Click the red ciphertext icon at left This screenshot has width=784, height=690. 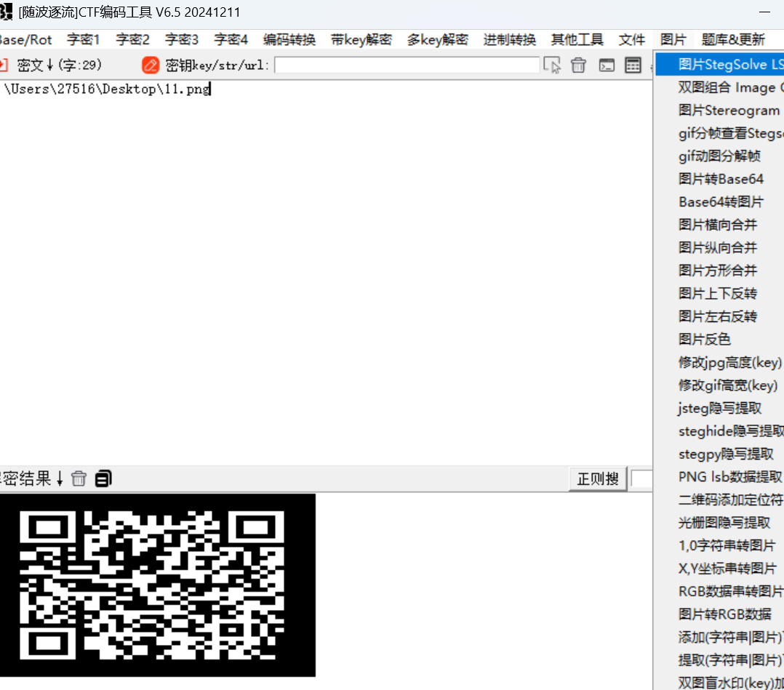pos(4,65)
